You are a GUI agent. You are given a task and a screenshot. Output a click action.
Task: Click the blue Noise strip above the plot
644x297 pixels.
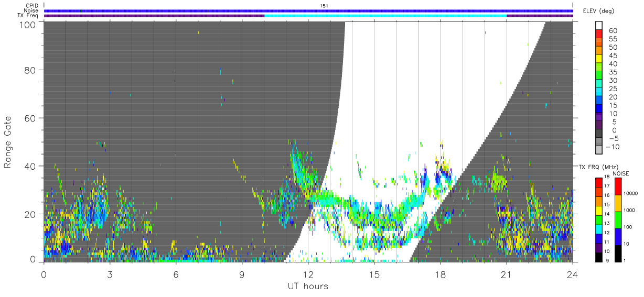308,10
